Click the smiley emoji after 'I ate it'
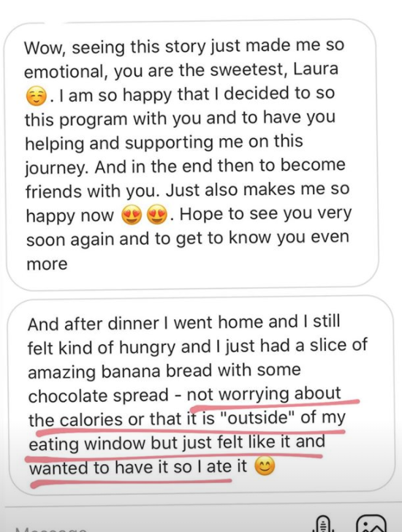Viewport: 402px width, 532px height. pos(265,466)
